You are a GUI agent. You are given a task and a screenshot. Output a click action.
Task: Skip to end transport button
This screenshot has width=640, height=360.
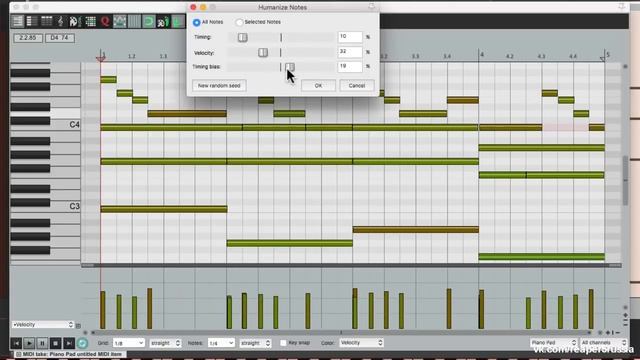69,343
